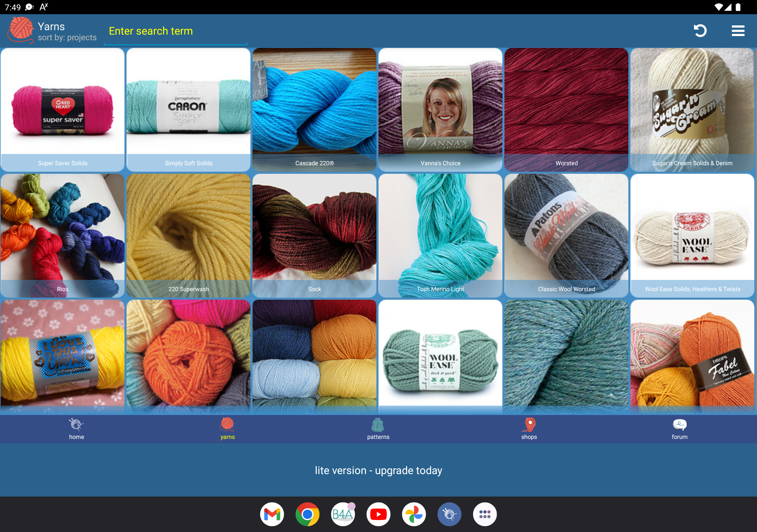Select the Cascade 220 yarn tile
The height and width of the screenshot is (532, 757).
pos(315,110)
